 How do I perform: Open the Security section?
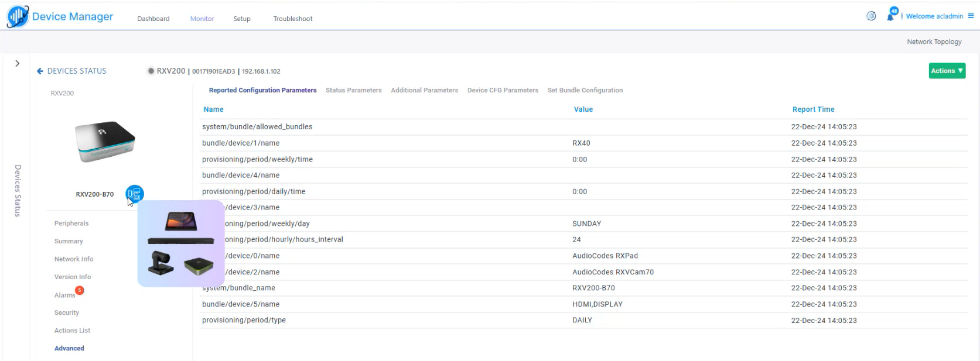click(67, 312)
